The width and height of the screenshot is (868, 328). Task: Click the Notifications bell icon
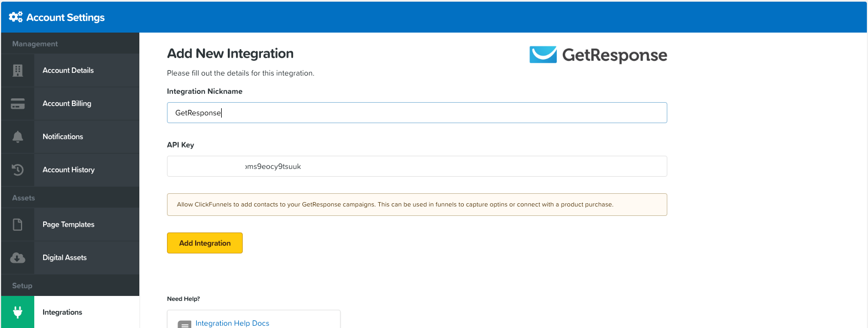tap(18, 136)
